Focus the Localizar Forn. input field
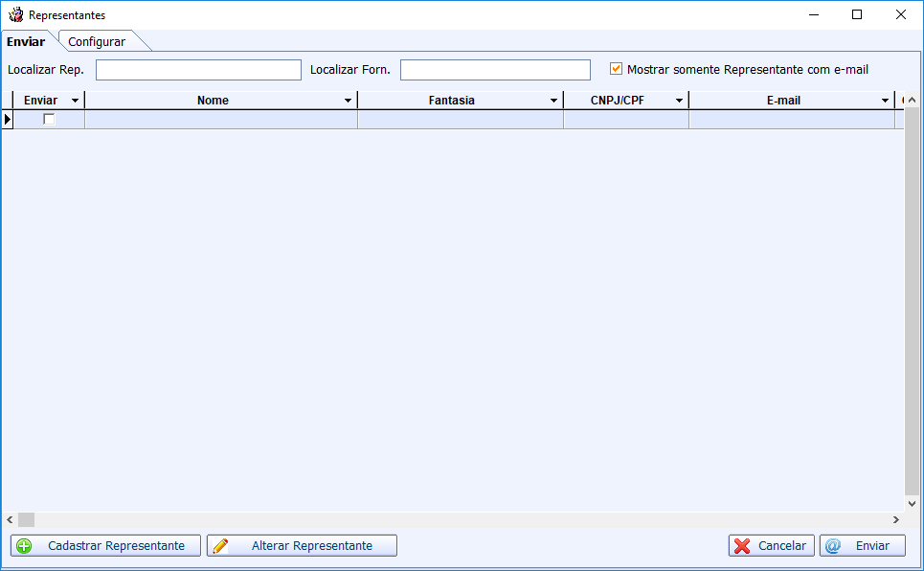Screen dimensions: 924x571 pos(495,70)
